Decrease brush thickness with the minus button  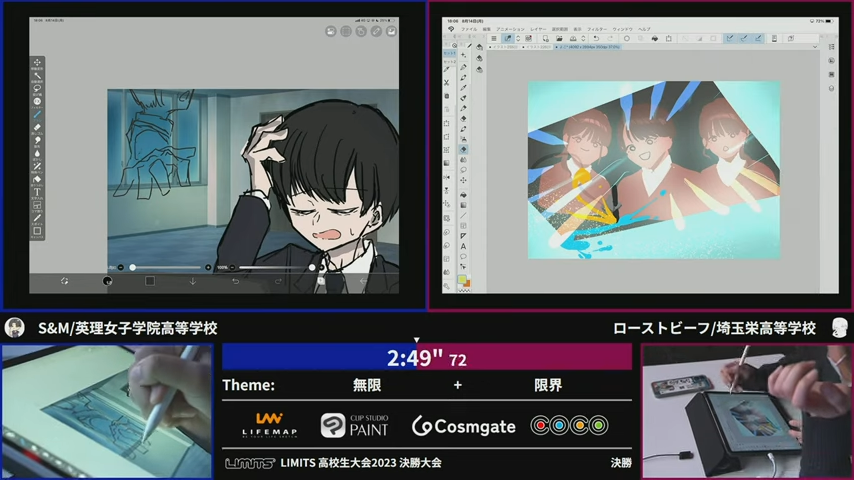[120, 268]
